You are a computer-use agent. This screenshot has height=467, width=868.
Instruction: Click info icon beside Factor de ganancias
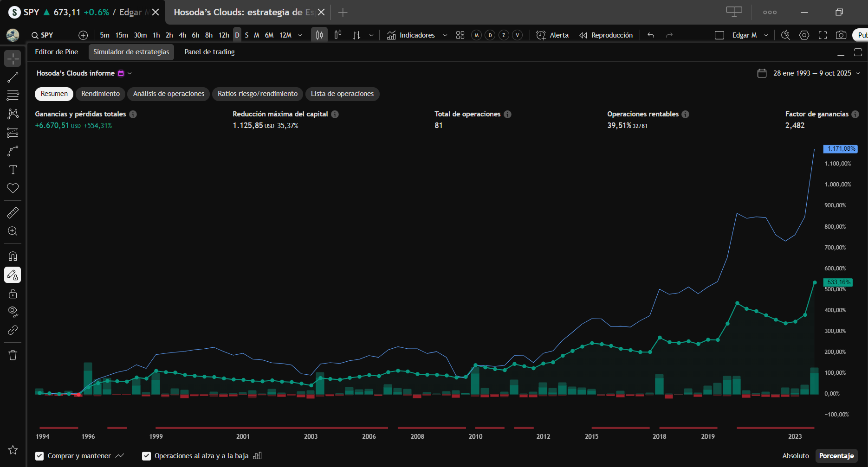(x=855, y=114)
